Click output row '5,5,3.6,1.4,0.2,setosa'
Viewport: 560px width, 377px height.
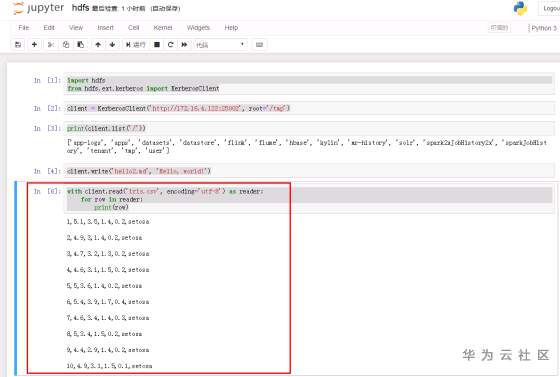point(104,286)
